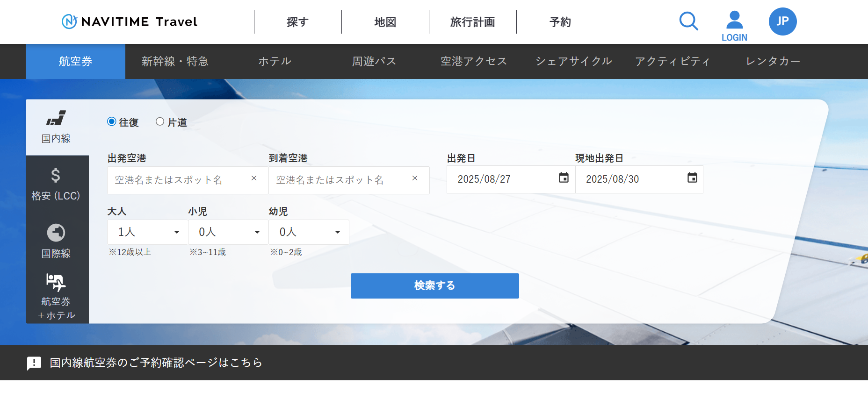Open the 予約 top menu
The height and width of the screenshot is (399, 868).
point(560,22)
